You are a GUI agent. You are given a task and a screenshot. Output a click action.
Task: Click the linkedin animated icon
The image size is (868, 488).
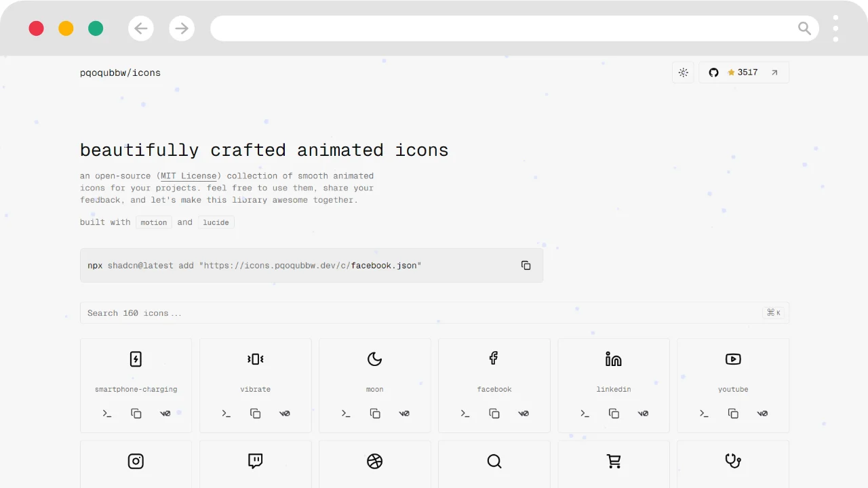[614, 359]
